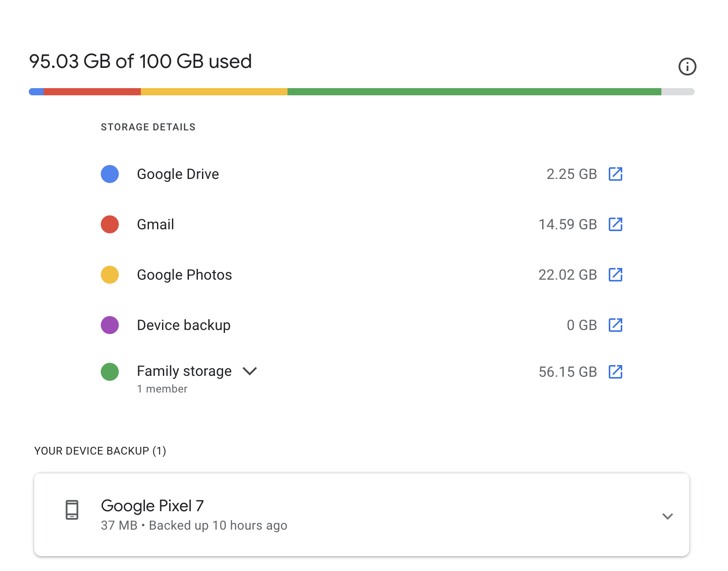Click the green segment of storage bar
728x571 pixels.
point(474,92)
